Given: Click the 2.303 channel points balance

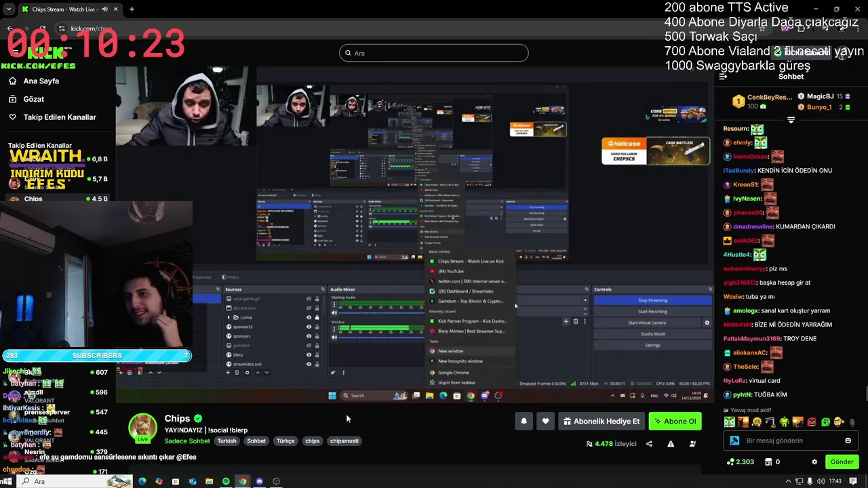Looking at the screenshot, I should point(740,462).
